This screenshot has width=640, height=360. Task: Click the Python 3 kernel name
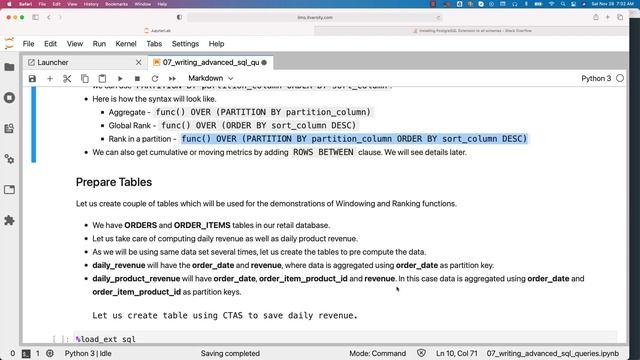[596, 78]
